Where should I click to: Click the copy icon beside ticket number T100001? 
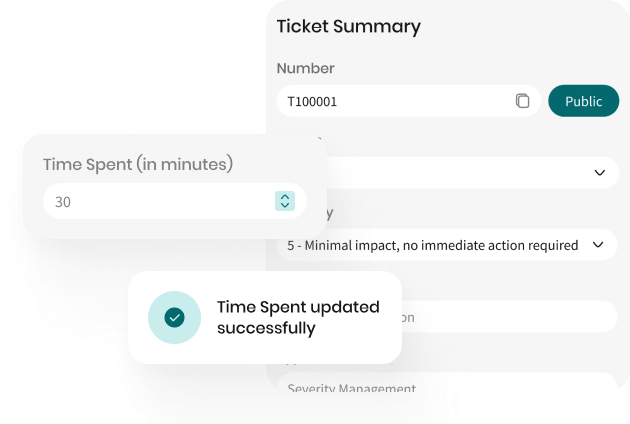522,101
